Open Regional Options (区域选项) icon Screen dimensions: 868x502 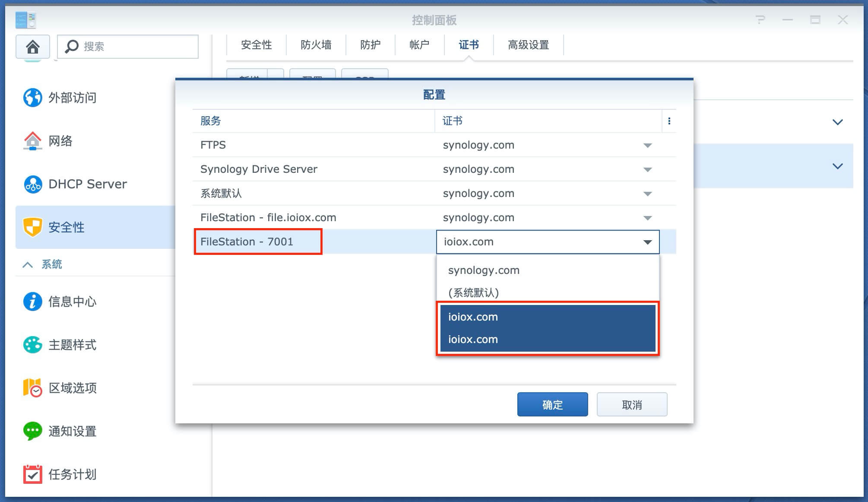pyautogui.click(x=32, y=388)
